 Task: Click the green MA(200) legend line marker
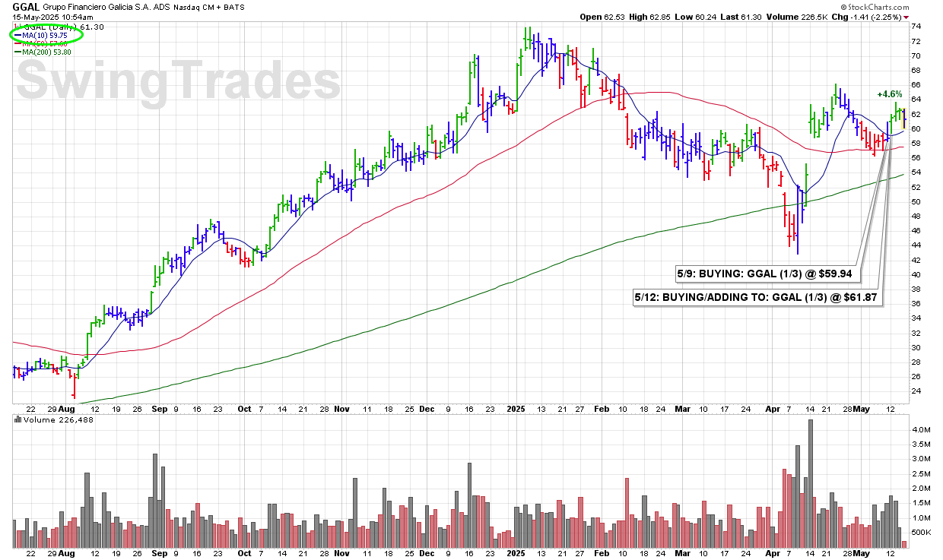point(17,52)
